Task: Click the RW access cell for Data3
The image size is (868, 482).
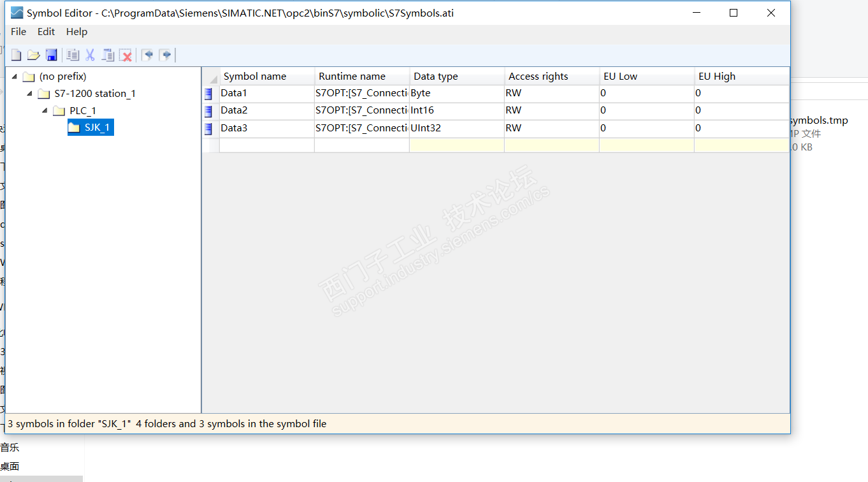Action: [x=552, y=129]
